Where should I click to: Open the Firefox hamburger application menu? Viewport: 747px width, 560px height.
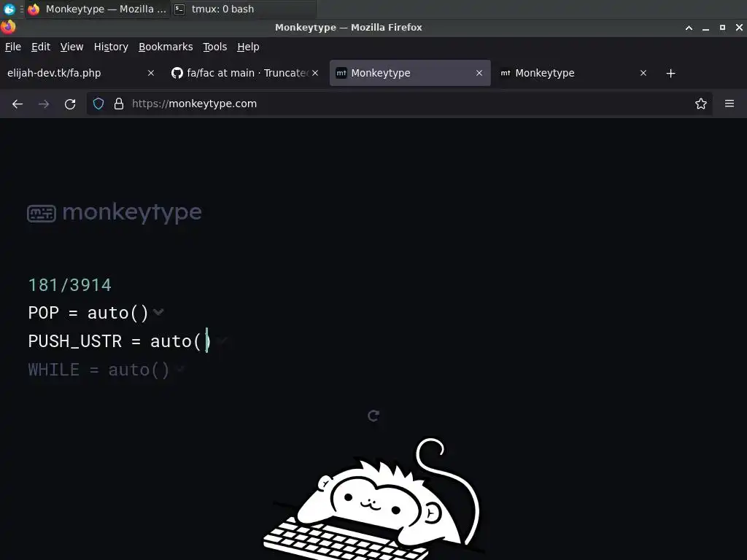[x=729, y=104]
